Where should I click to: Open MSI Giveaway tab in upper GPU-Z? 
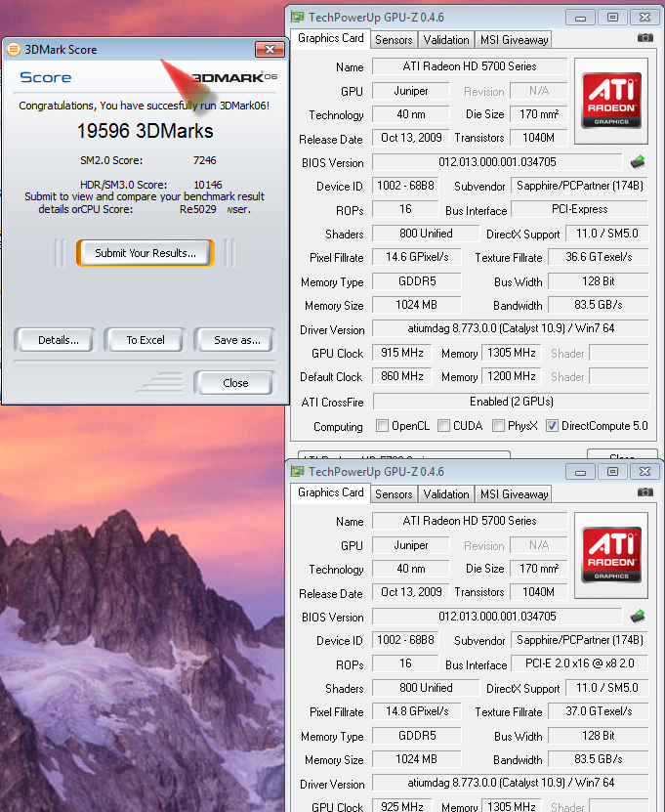click(x=514, y=40)
